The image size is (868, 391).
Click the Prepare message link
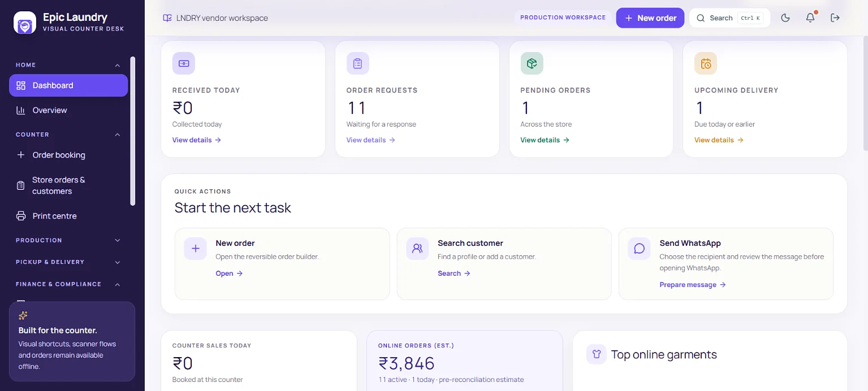[693, 285]
